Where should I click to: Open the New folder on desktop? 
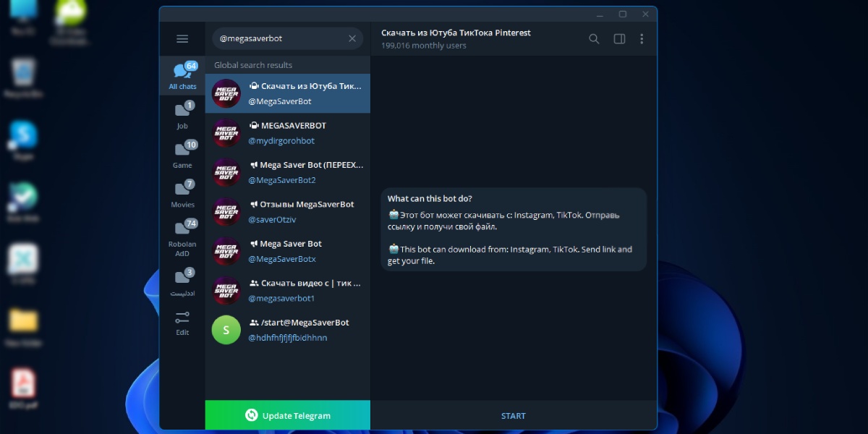23,327
